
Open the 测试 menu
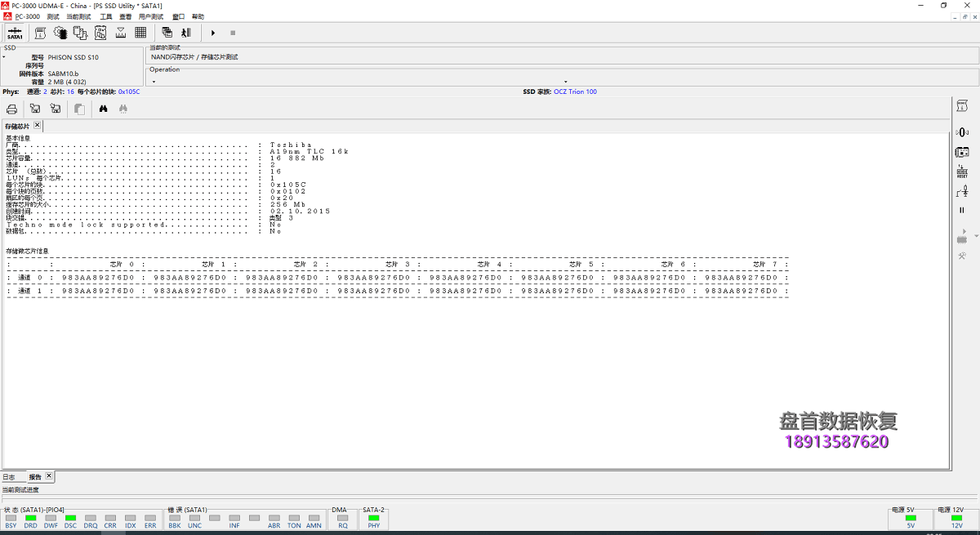pos(53,16)
